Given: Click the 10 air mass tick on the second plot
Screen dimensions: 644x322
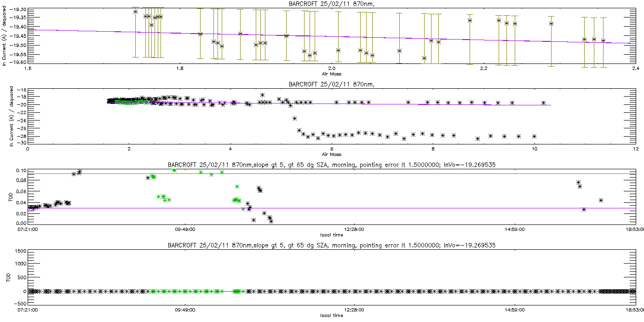Looking at the screenshot, I should [534, 148].
